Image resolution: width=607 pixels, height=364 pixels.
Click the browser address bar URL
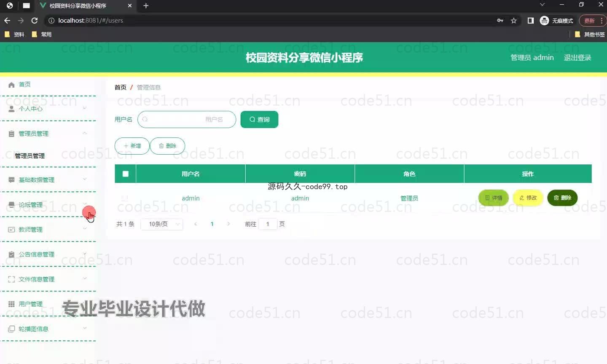click(x=91, y=20)
